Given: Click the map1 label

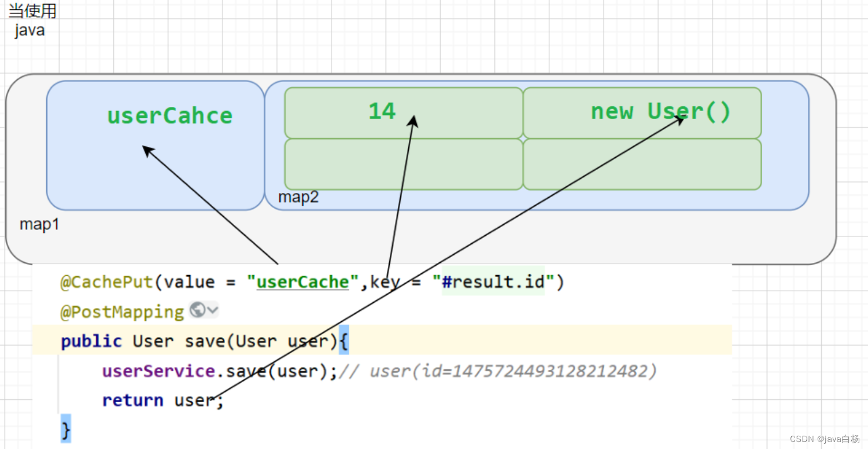Looking at the screenshot, I should click(39, 224).
